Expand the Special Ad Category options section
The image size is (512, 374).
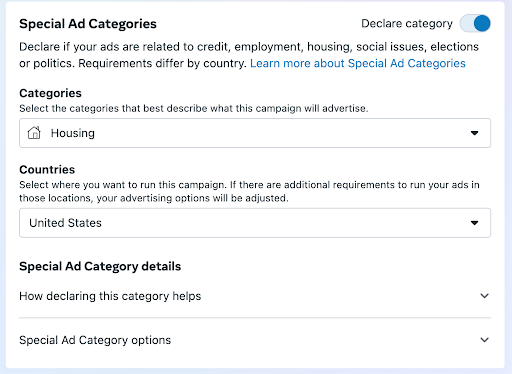(255, 340)
